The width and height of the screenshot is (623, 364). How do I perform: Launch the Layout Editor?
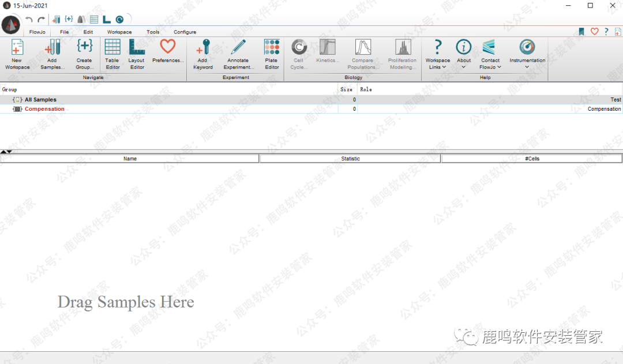point(137,48)
